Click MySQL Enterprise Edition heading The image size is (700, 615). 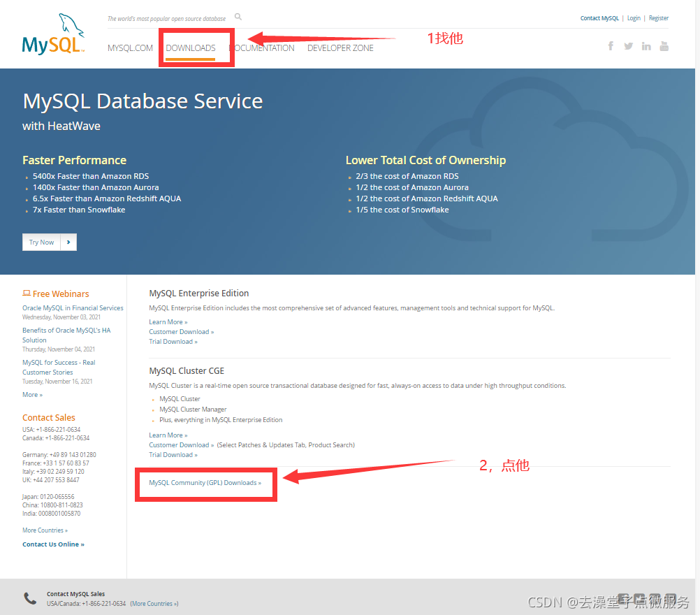pos(198,293)
